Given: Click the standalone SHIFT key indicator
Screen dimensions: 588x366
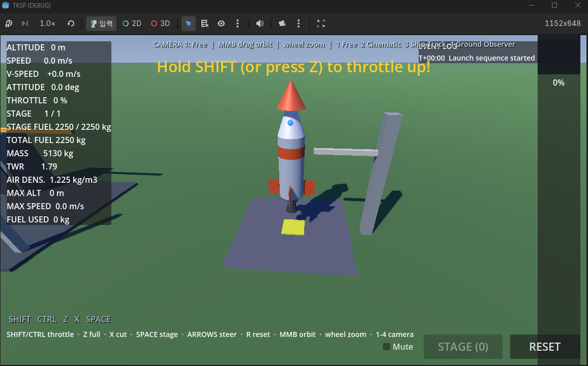Looking at the screenshot, I should [x=20, y=319].
